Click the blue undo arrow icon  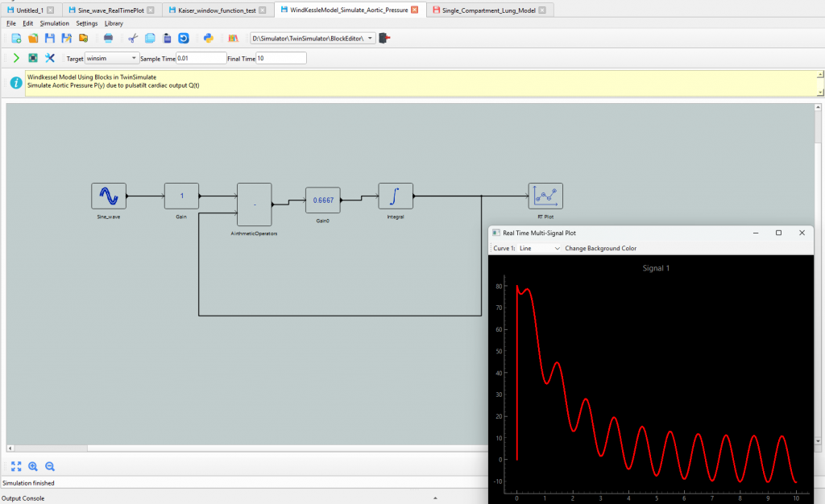pyautogui.click(x=184, y=39)
